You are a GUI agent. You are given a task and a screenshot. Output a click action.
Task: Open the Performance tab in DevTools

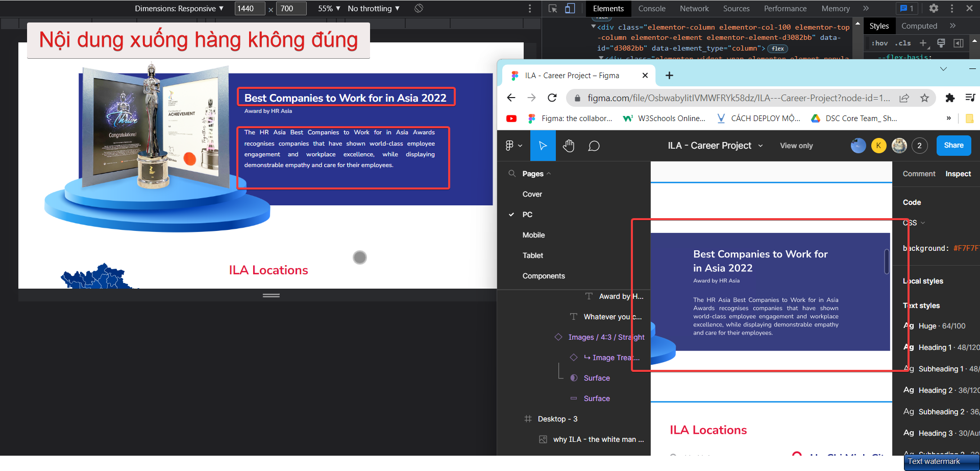coord(785,9)
